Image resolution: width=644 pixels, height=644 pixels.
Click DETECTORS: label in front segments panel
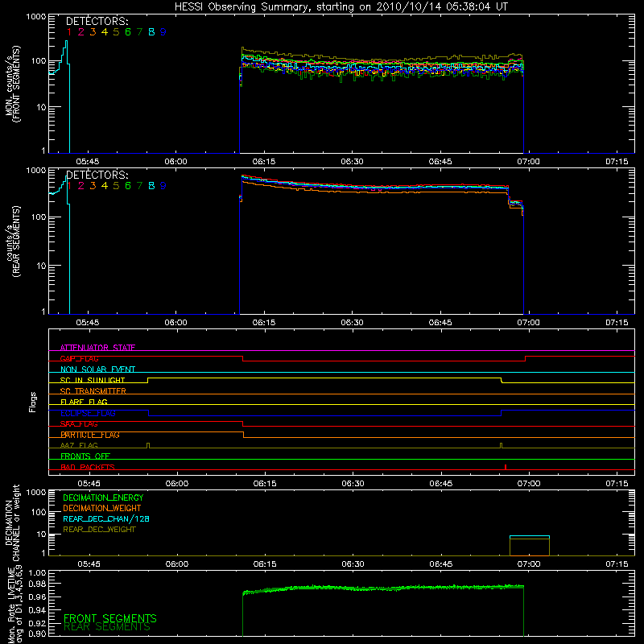point(97,21)
